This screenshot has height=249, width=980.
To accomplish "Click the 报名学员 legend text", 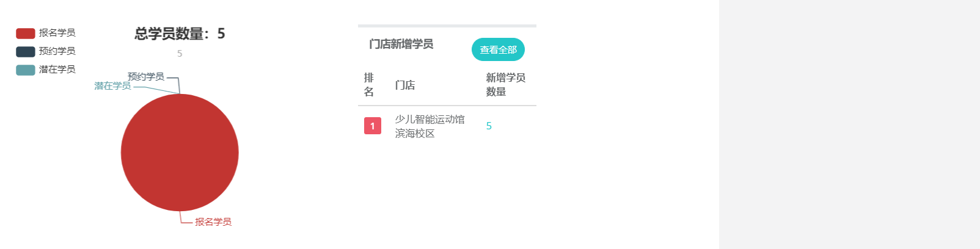I will [x=57, y=33].
